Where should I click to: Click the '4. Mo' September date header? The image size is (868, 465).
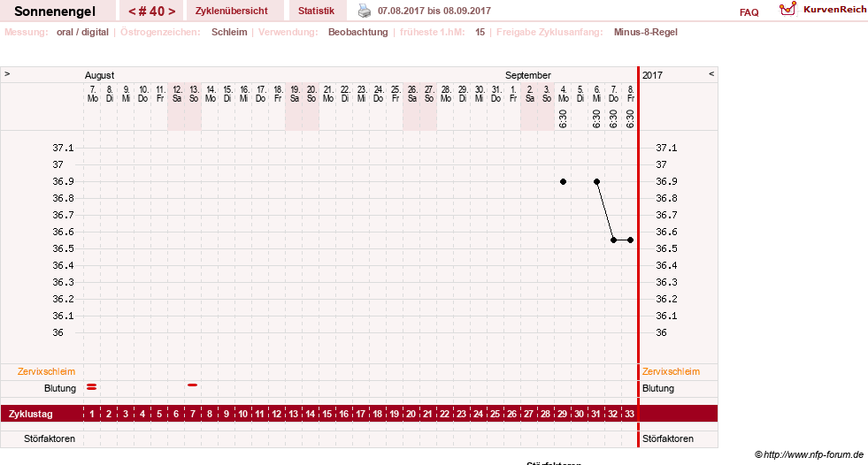point(563,94)
